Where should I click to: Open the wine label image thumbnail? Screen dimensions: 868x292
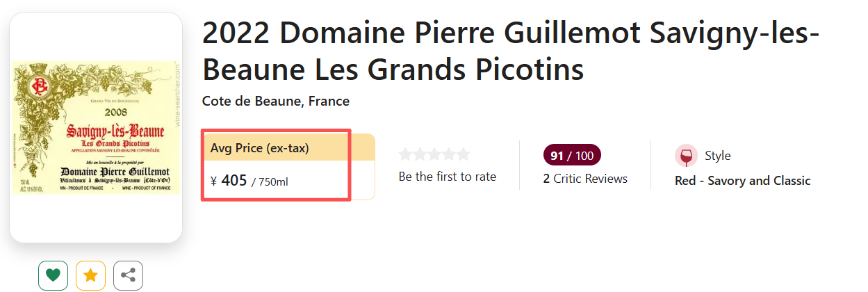(96, 127)
